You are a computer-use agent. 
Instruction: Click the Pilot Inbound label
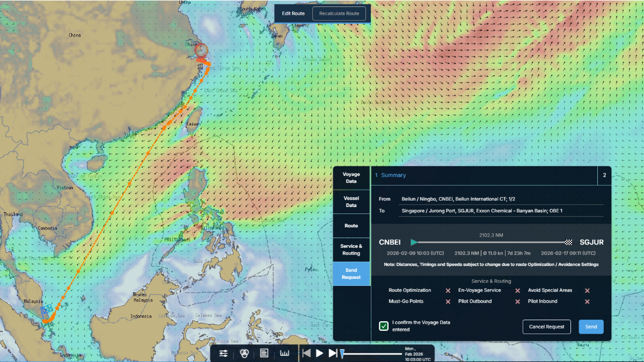click(x=544, y=301)
